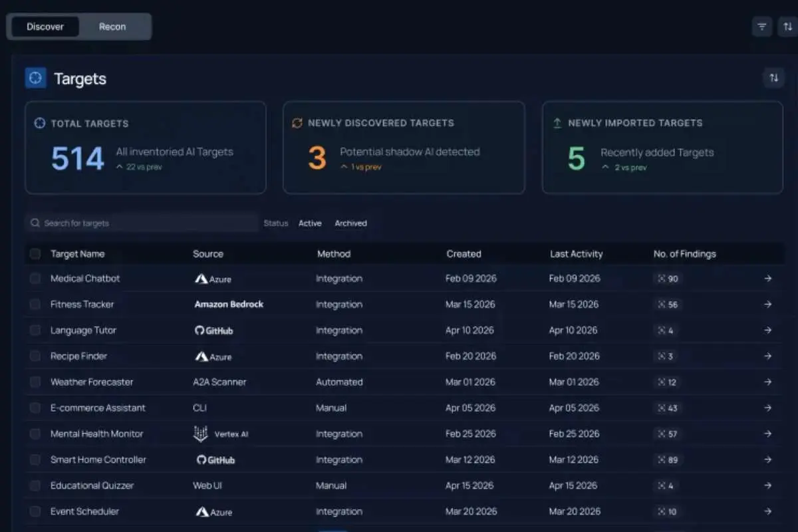Image resolution: width=798 pixels, height=532 pixels.
Task: Open Language Tutor row arrow
Action: 768,331
